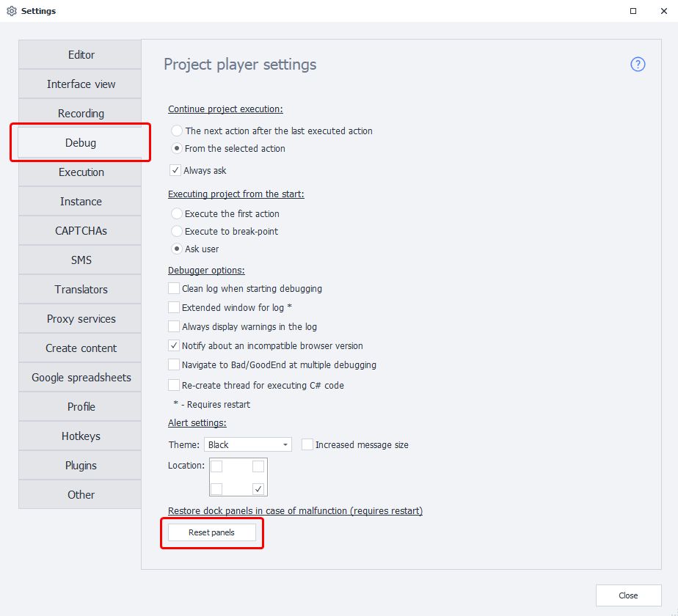Open Proxy services settings

(x=81, y=319)
